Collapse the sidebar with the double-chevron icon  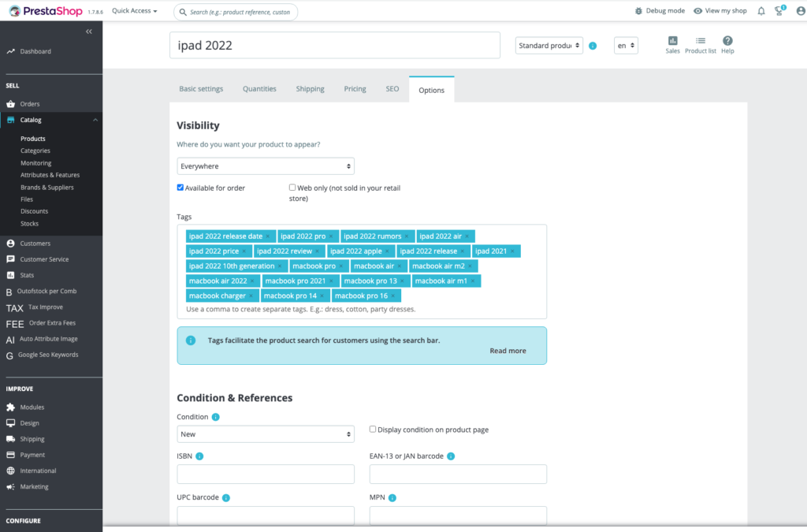pyautogui.click(x=89, y=32)
